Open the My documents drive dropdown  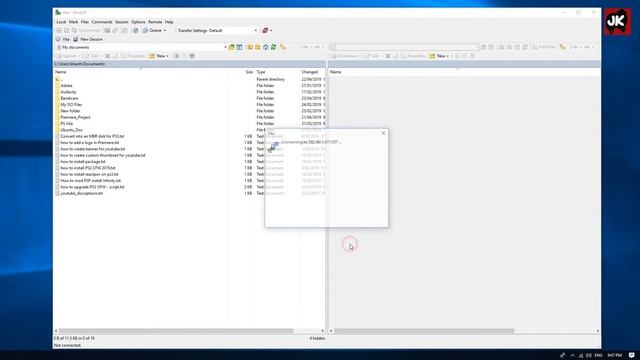(x=141, y=47)
